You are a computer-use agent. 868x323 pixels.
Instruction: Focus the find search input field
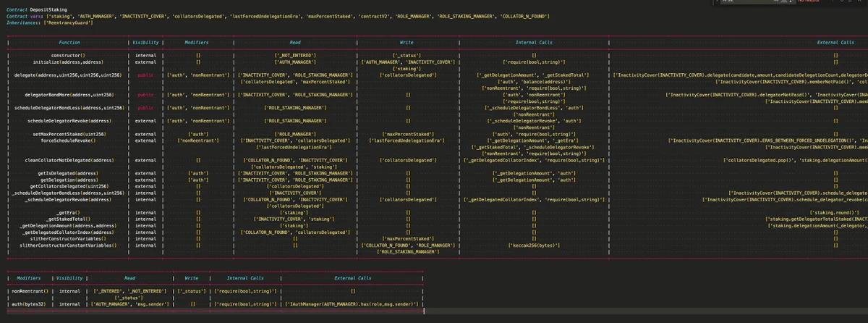745,1
